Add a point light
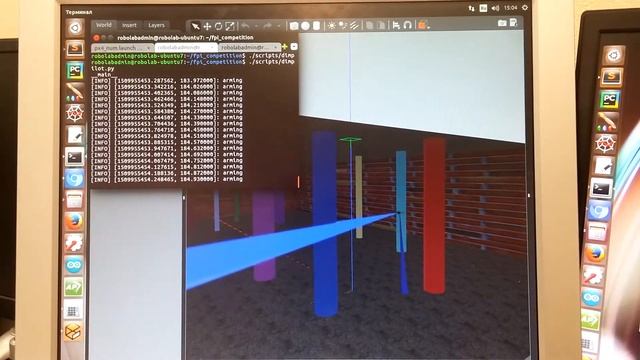This screenshot has height=360, width=640. [x=331, y=26]
